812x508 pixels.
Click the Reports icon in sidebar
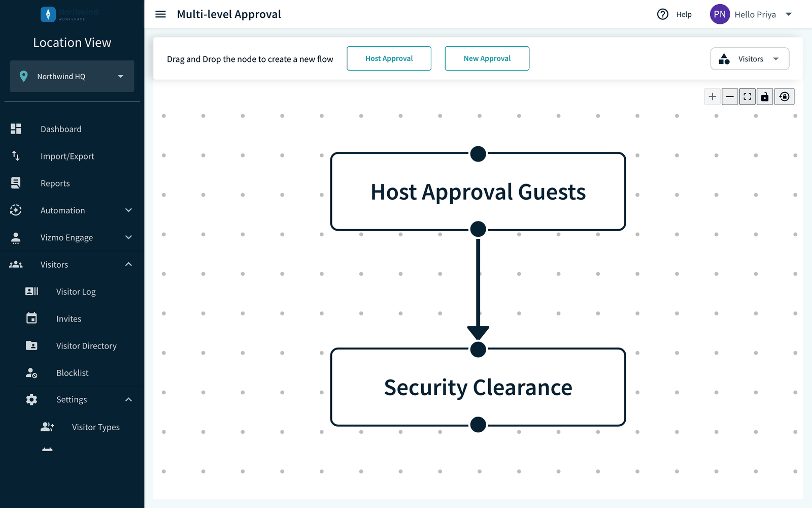(16, 183)
